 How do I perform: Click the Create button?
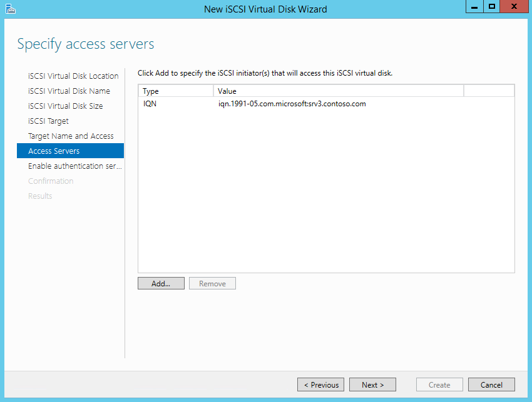(439, 385)
